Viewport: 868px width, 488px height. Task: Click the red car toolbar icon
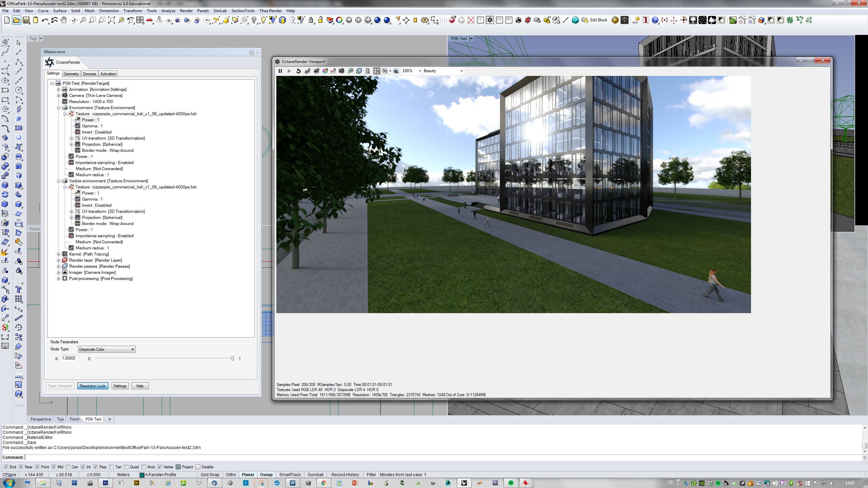pyautogui.click(x=150, y=20)
